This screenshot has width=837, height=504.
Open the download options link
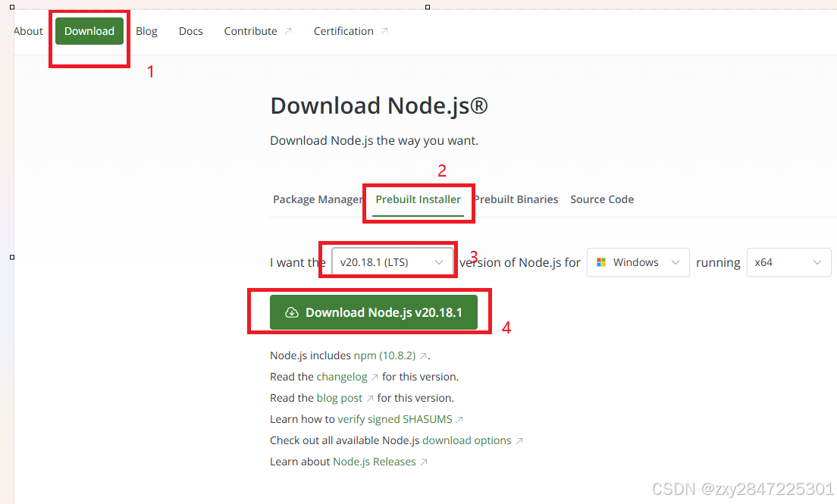(x=466, y=440)
